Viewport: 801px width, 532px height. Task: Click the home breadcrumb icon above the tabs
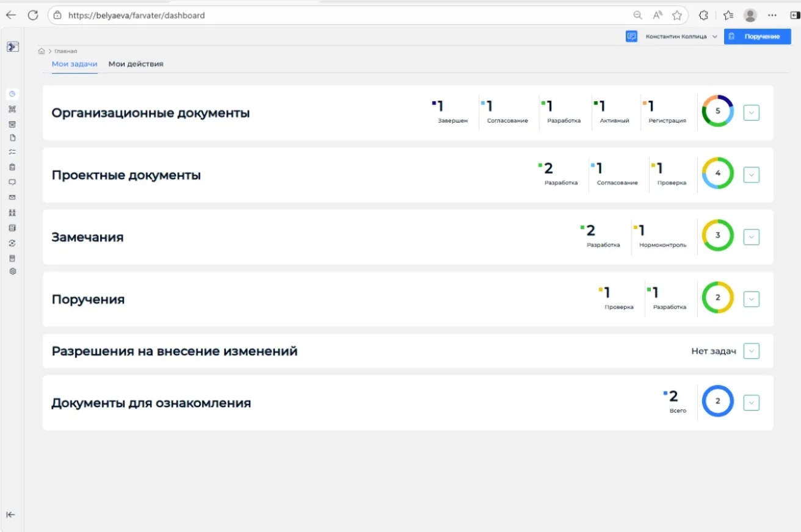coord(41,51)
